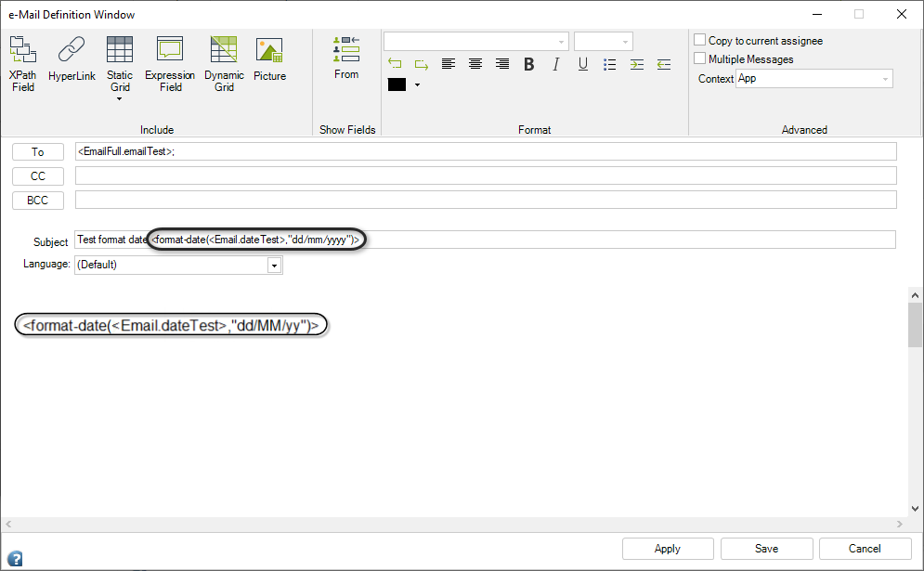The height and width of the screenshot is (571, 924).
Task: Click the vertical scrollbar down arrow
Action: coord(915,509)
